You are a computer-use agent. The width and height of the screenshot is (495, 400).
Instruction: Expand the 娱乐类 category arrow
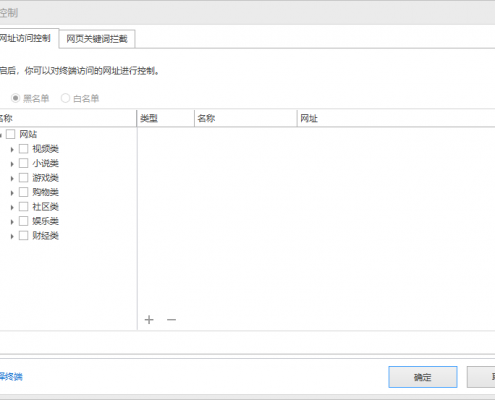12,222
